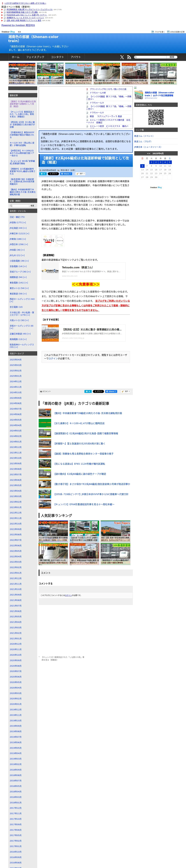Expand the JR四国 (36) category

pos(23,250)
